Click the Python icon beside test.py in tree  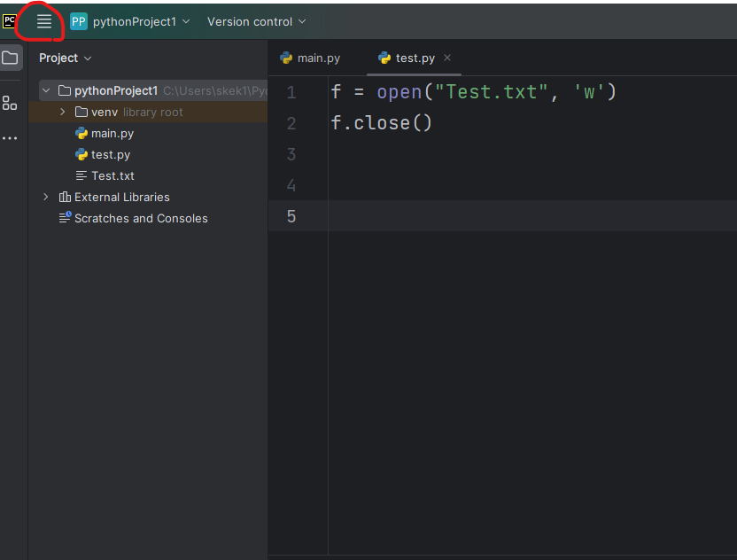81,154
